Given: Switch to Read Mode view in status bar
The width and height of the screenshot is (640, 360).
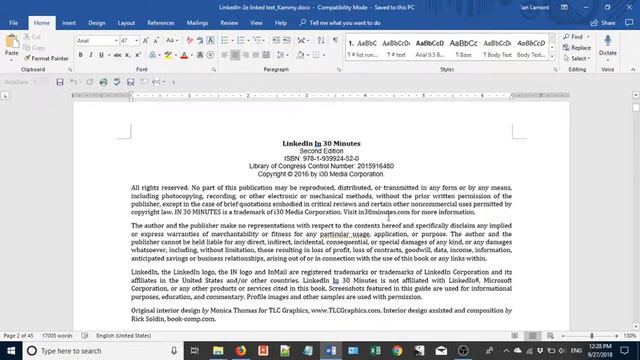Looking at the screenshot, I should [x=515, y=336].
